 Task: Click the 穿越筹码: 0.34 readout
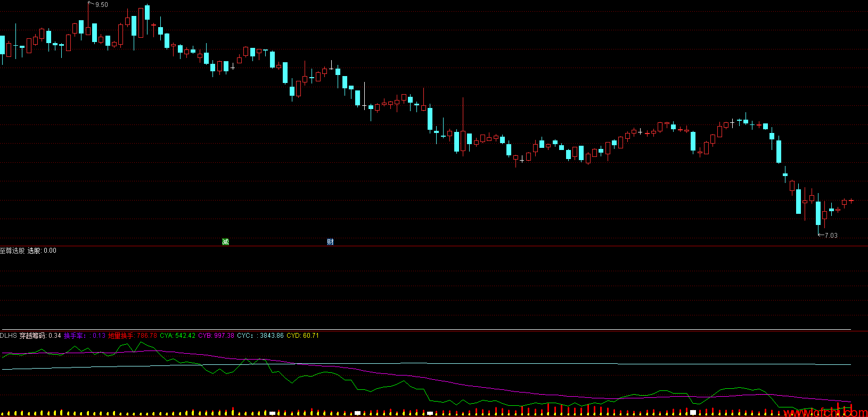click(40, 336)
